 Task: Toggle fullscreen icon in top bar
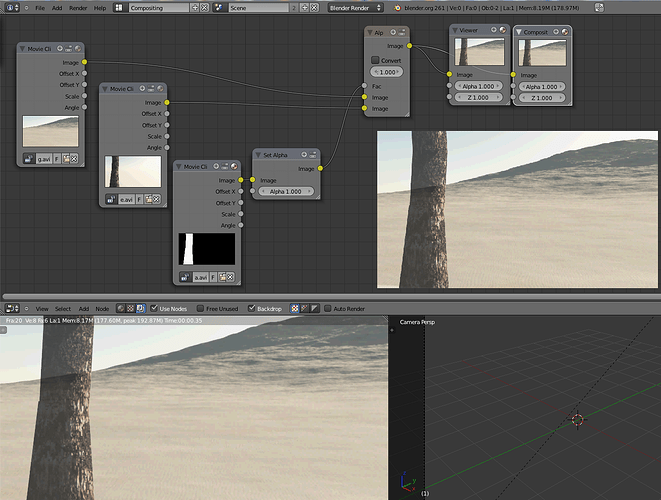pyautogui.click(x=599, y=8)
